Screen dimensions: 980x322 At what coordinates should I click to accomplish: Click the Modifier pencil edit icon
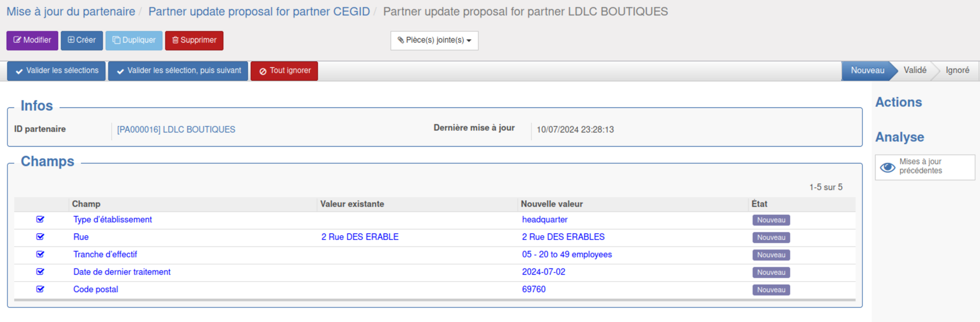[x=17, y=40]
